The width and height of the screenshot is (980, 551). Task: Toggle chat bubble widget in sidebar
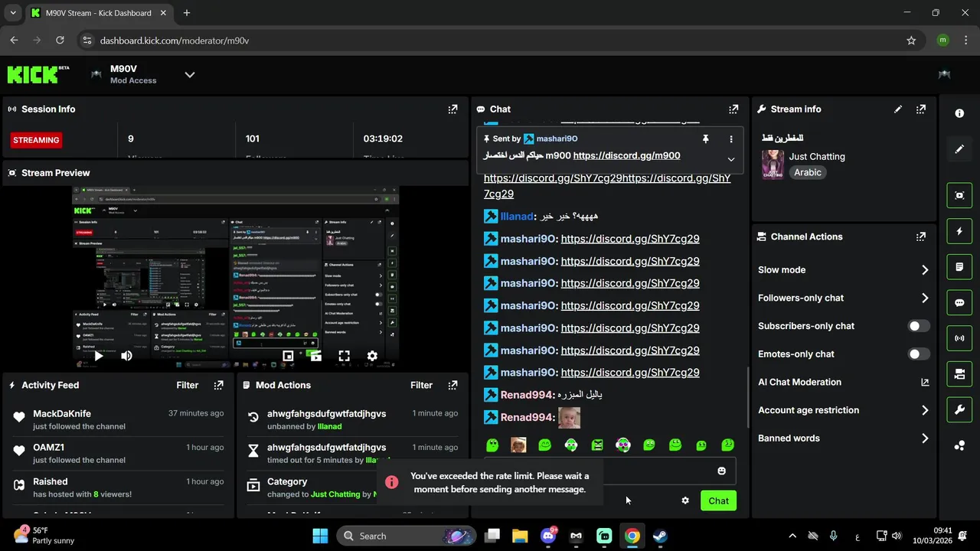(959, 302)
